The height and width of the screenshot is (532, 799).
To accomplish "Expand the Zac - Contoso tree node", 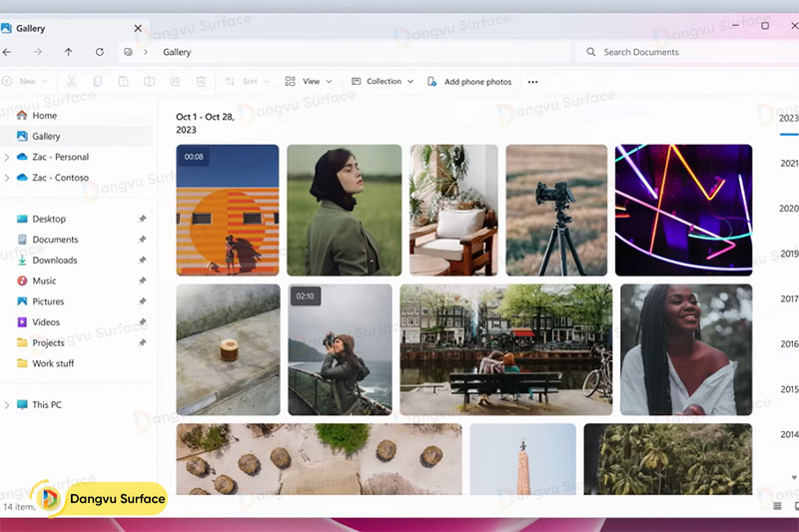I will 7,178.
